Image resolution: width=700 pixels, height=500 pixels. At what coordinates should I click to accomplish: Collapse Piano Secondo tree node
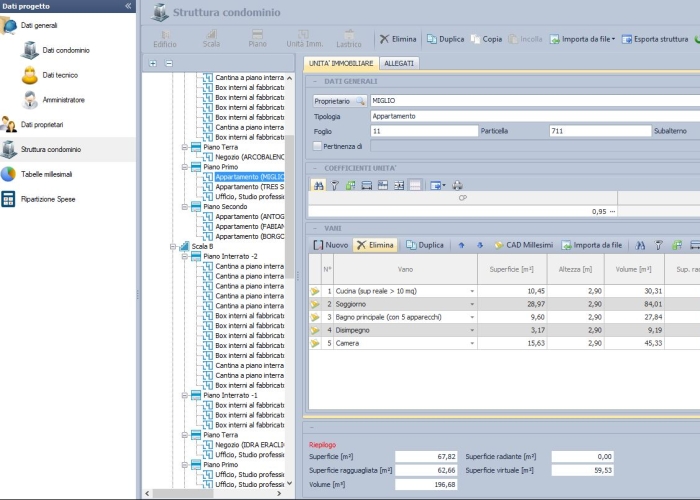[184, 207]
